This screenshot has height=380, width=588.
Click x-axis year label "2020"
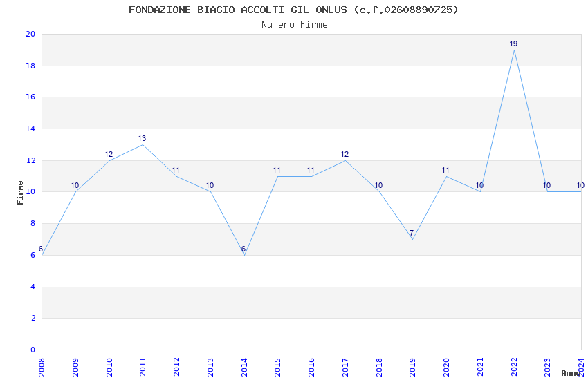pyautogui.click(x=446, y=367)
